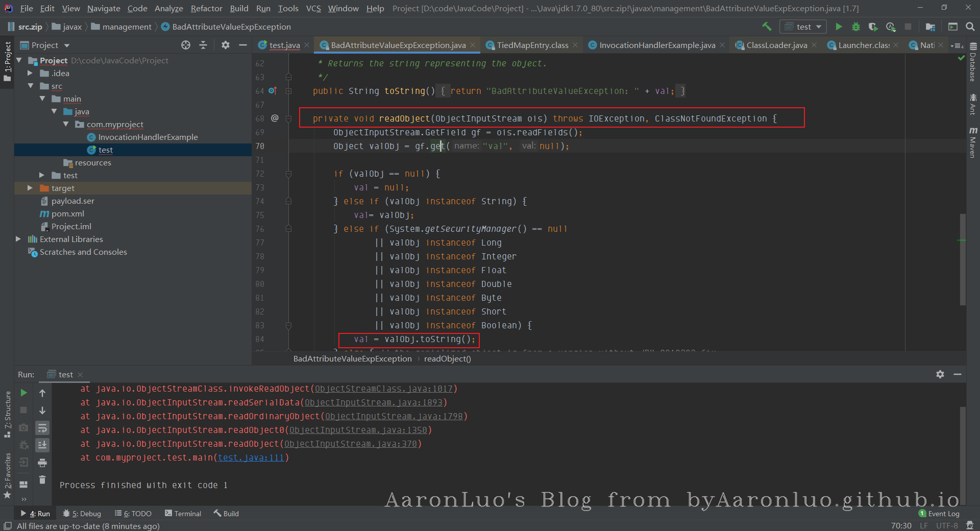Click the locate in Project tree icon
980x531 pixels.
point(186,45)
